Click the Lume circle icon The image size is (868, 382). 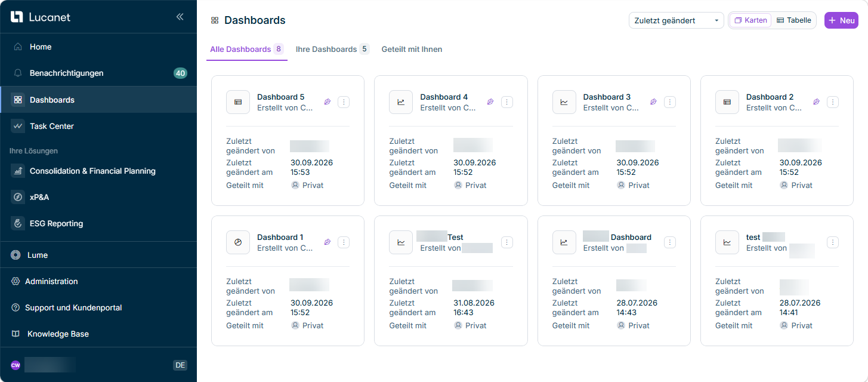(16, 255)
